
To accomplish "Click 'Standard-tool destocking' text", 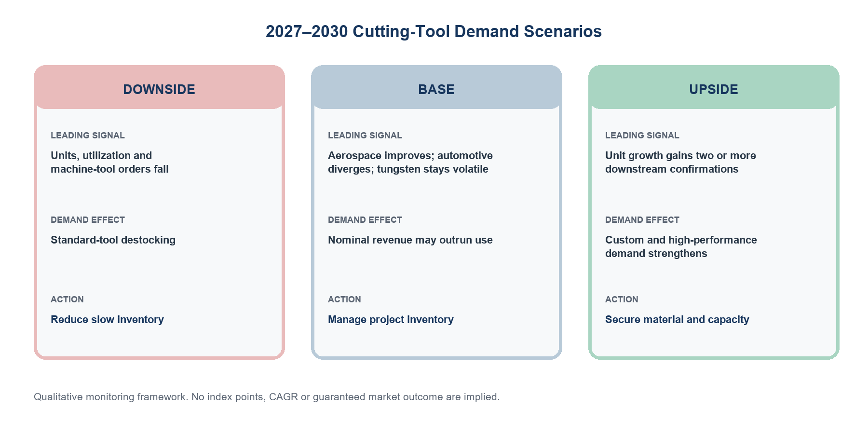I will (x=113, y=240).
